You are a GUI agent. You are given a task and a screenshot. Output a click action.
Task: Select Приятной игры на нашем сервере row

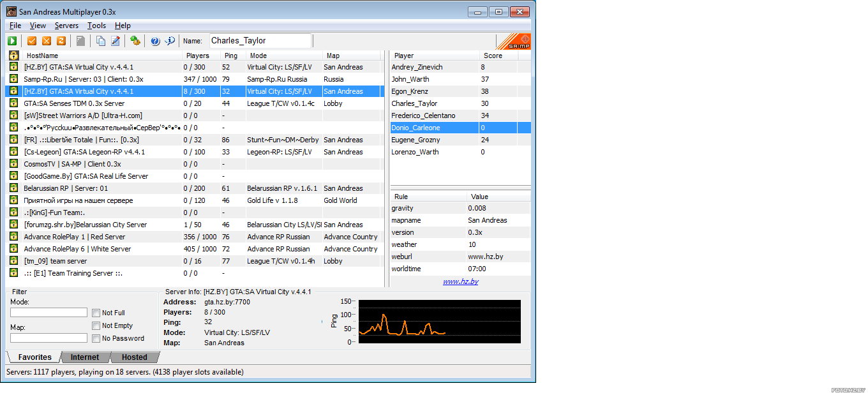click(x=193, y=200)
